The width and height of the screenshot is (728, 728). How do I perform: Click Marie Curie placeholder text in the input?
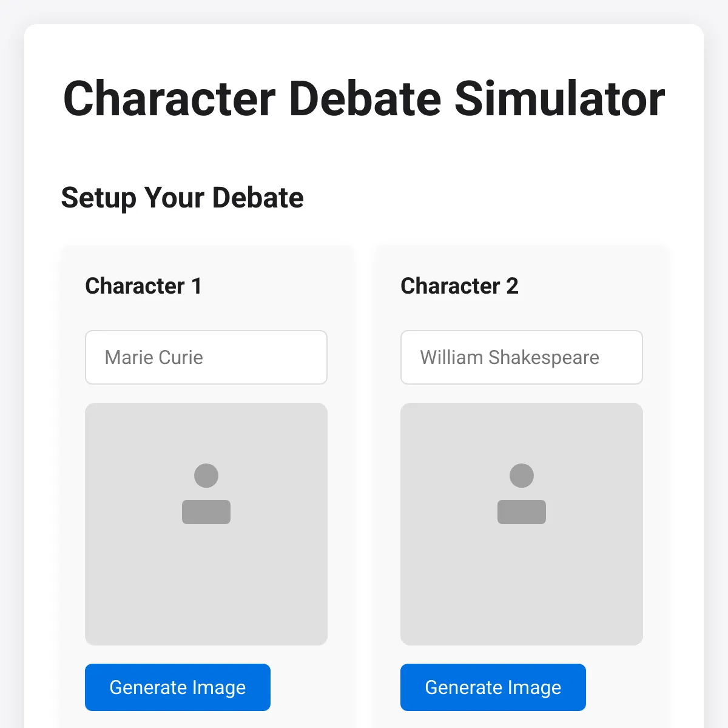click(153, 357)
